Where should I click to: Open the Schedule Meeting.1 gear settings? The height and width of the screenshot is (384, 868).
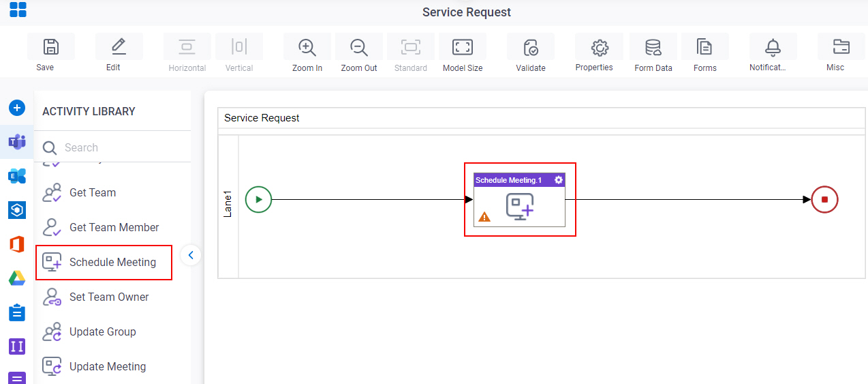559,180
